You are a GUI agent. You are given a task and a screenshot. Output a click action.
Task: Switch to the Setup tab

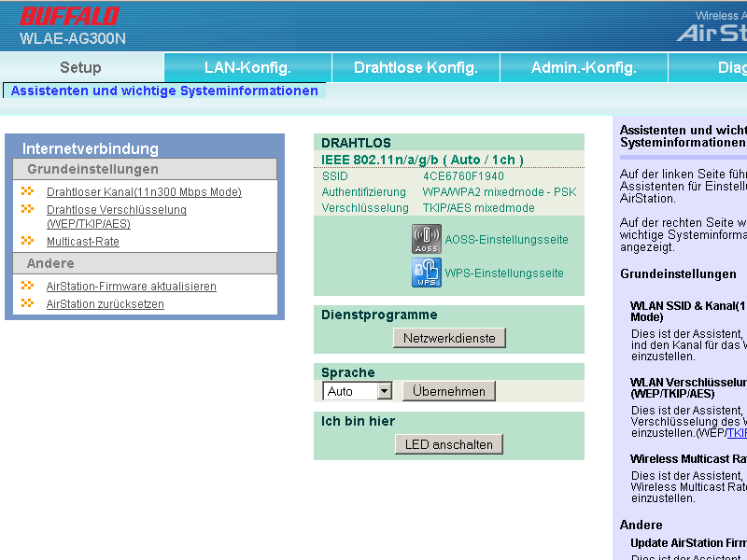[80, 67]
